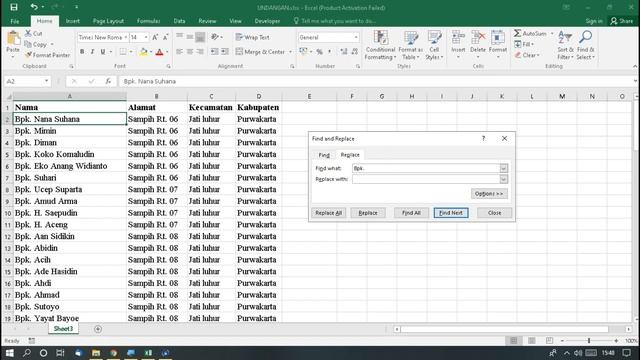Click the Replace All button
640x360 pixels.
329,213
